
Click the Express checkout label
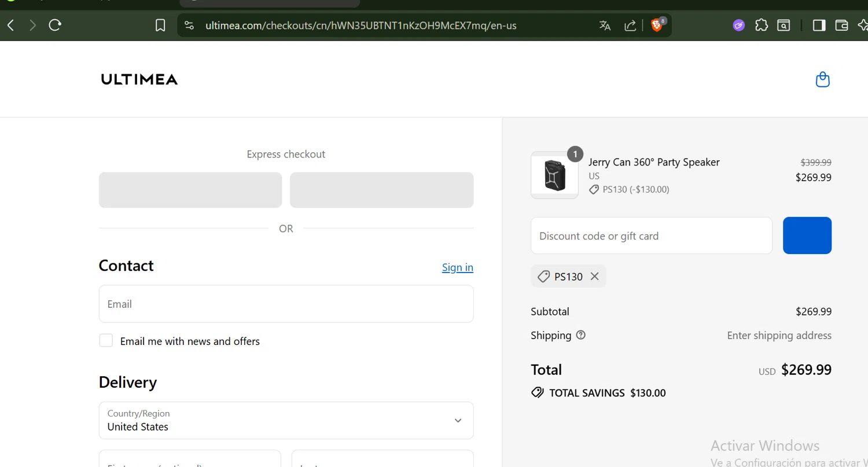[x=286, y=154]
